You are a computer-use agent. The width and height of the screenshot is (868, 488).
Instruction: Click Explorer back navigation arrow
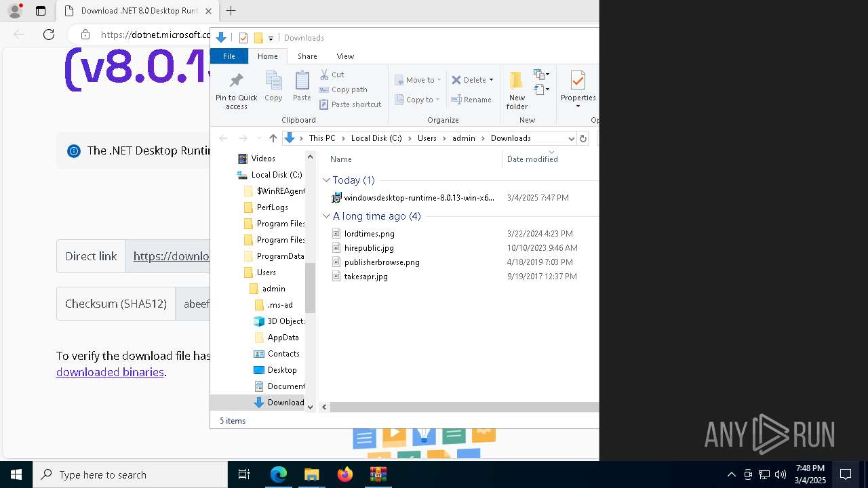(223, 138)
